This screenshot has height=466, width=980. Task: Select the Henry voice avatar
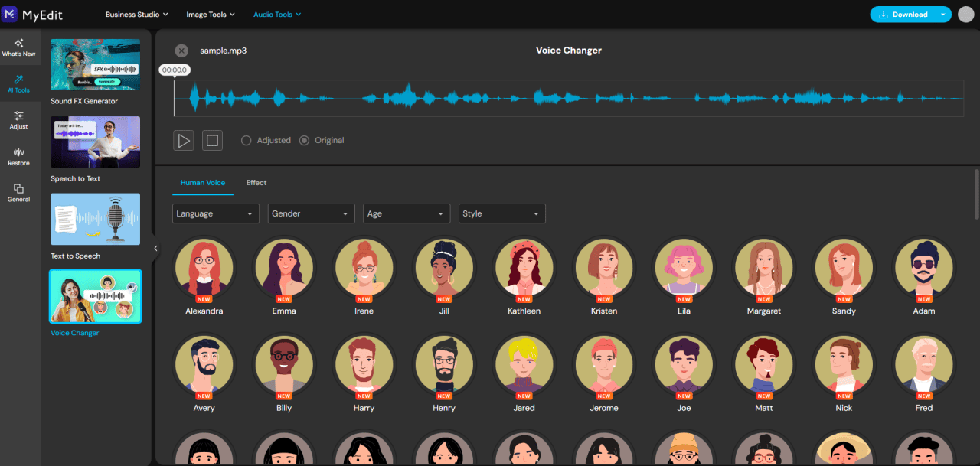tap(444, 364)
